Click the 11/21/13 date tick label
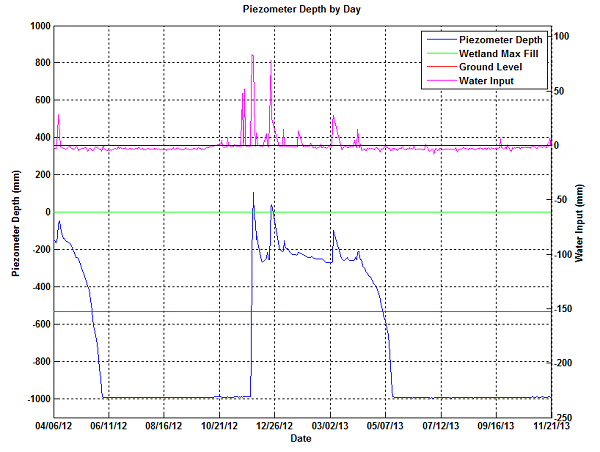The width and height of the screenshot is (600, 452). click(551, 426)
